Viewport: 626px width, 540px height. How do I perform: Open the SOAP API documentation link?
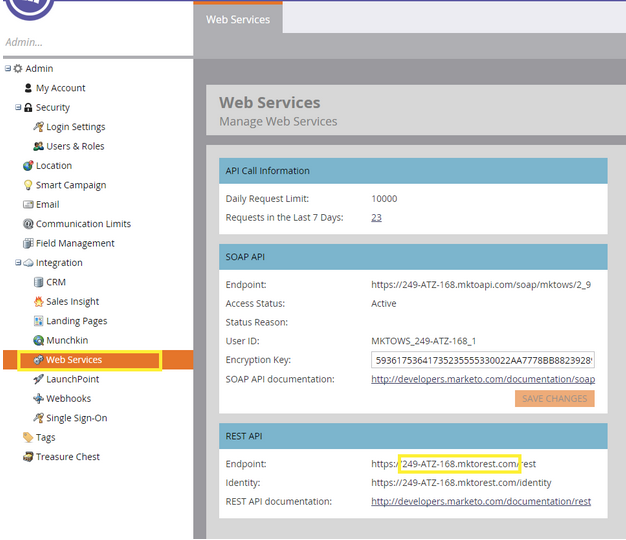483,379
